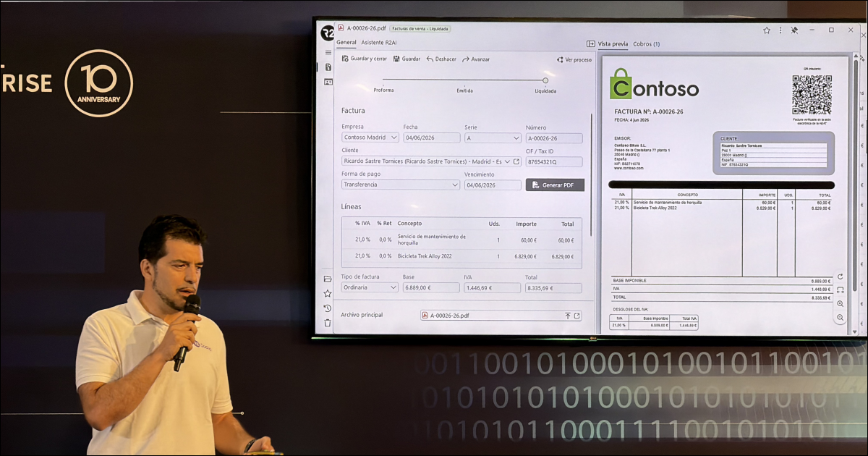The width and height of the screenshot is (868, 456).
Task: Open the history clock icon in the sidebar
Action: pos(328,308)
